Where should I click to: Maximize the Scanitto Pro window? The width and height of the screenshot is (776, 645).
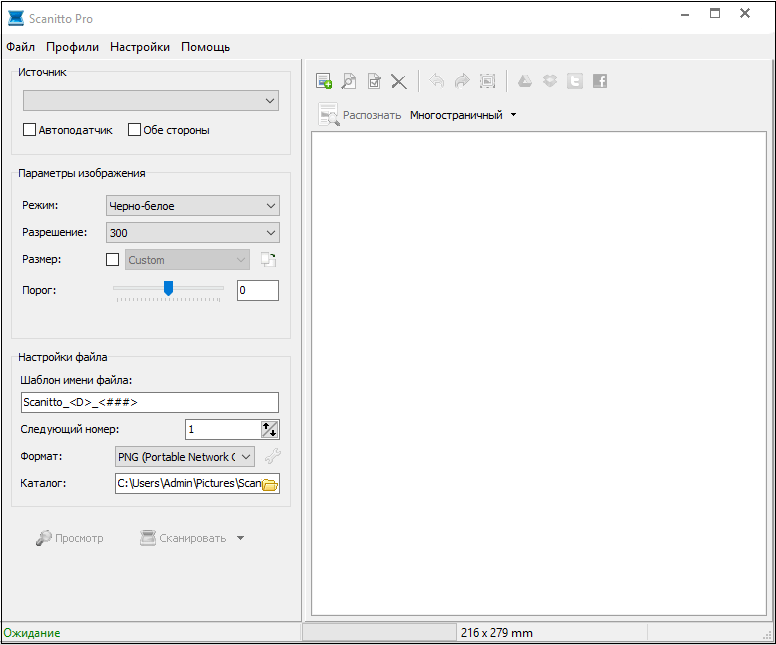pyautogui.click(x=715, y=13)
